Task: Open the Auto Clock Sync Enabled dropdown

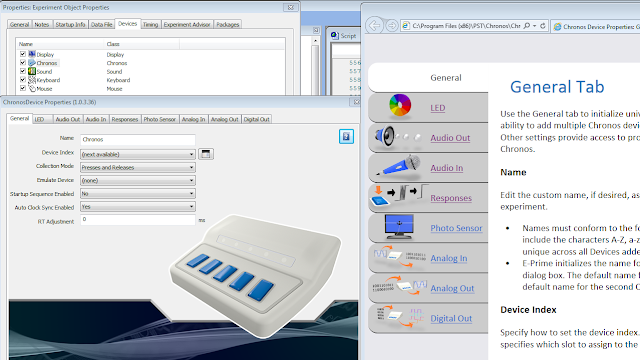Action: click(x=138, y=207)
